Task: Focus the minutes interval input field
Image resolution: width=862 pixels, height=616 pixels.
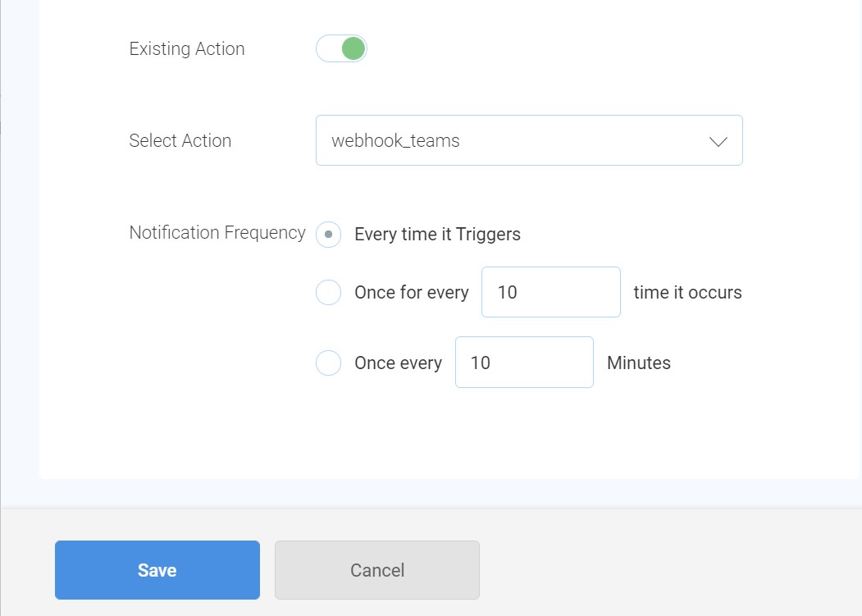Action: click(x=524, y=362)
